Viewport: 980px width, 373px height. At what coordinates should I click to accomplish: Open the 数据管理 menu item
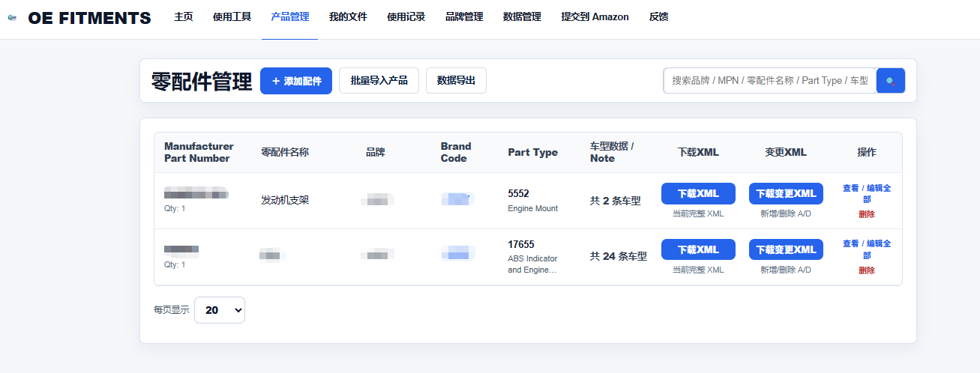[x=522, y=16]
